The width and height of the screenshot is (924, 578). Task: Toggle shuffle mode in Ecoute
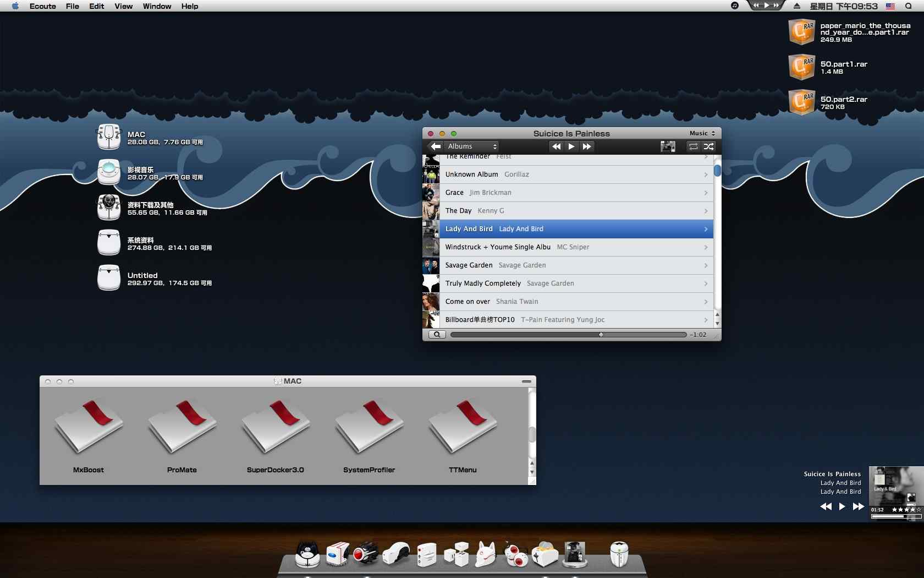pyautogui.click(x=708, y=146)
